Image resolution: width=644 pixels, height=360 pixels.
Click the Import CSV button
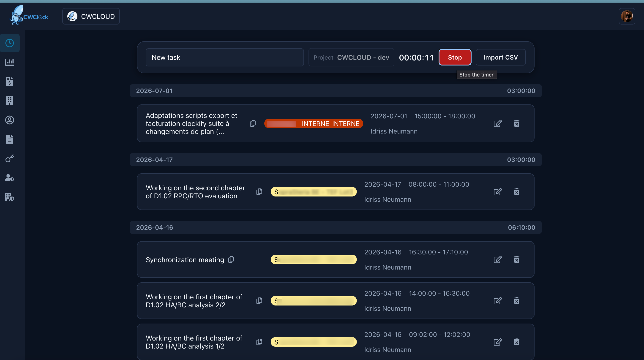(500, 57)
